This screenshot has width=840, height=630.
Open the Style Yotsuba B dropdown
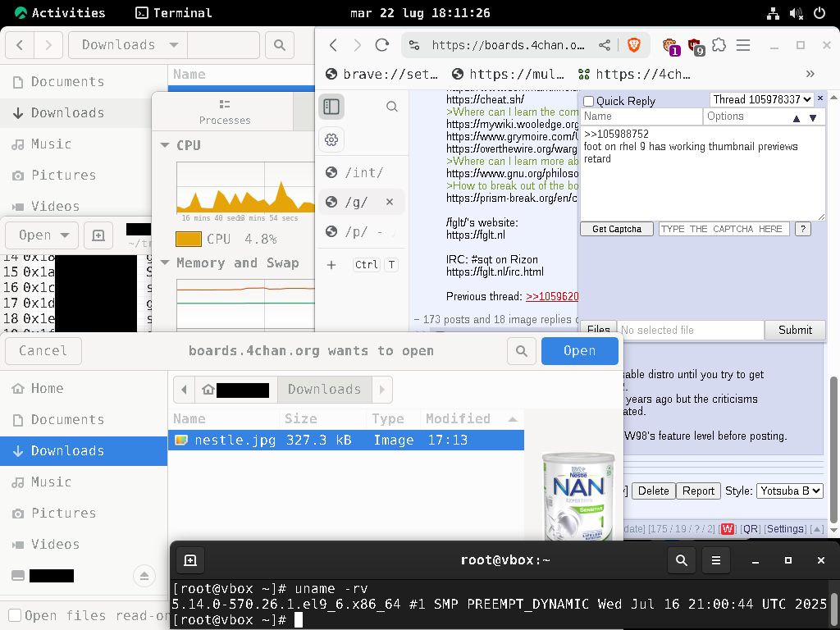[x=790, y=491]
